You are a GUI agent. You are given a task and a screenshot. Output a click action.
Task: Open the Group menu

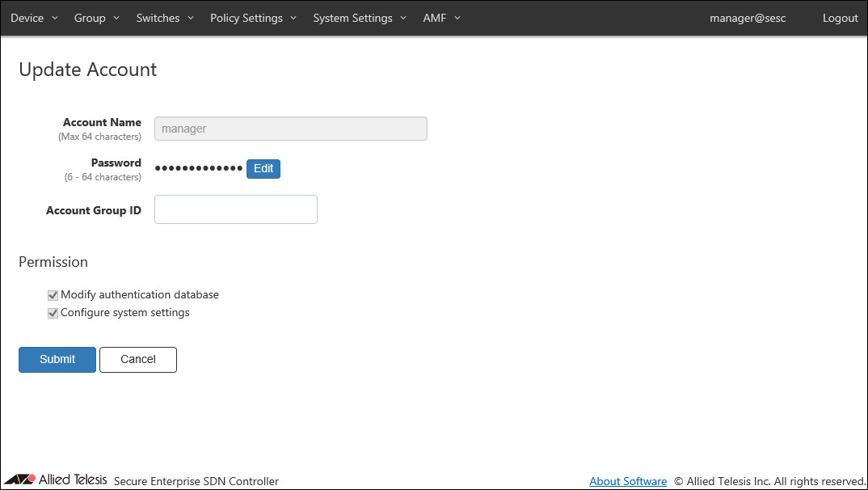95,18
